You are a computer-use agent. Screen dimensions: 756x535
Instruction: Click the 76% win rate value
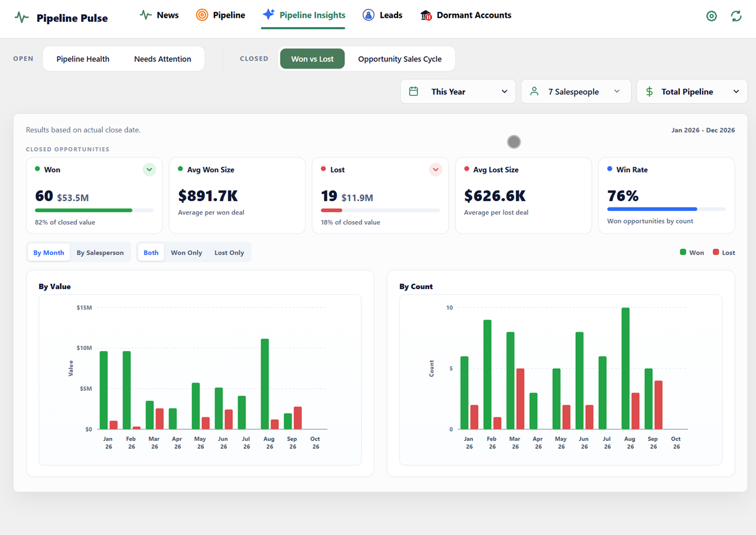[x=623, y=196]
